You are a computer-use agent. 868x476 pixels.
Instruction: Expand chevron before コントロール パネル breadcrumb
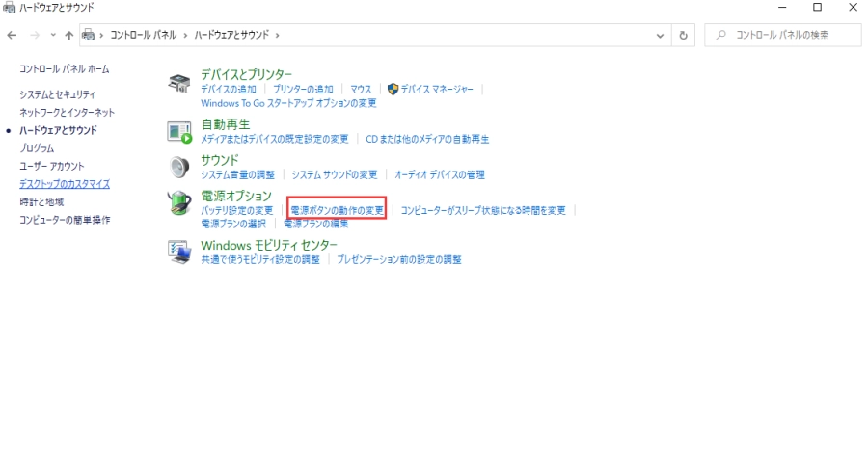[101, 35]
